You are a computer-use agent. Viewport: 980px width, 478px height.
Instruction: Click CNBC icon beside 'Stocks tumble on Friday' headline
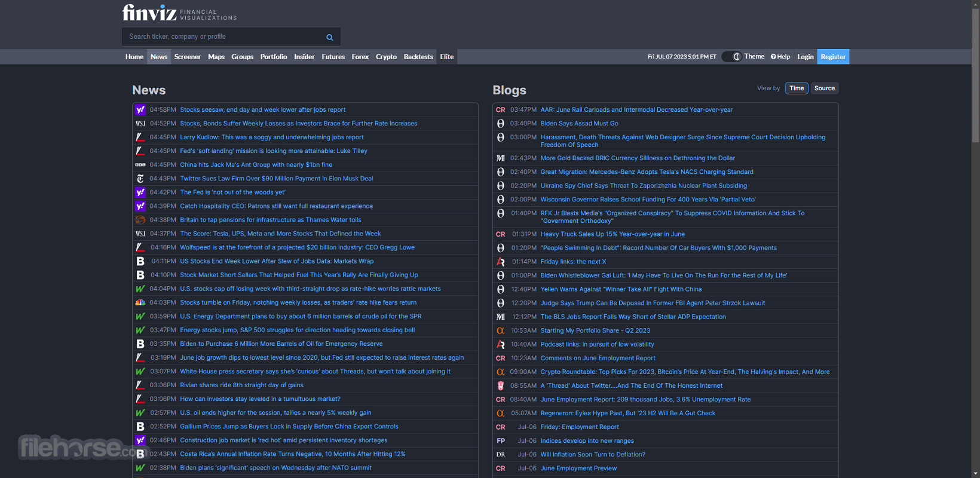(x=140, y=302)
